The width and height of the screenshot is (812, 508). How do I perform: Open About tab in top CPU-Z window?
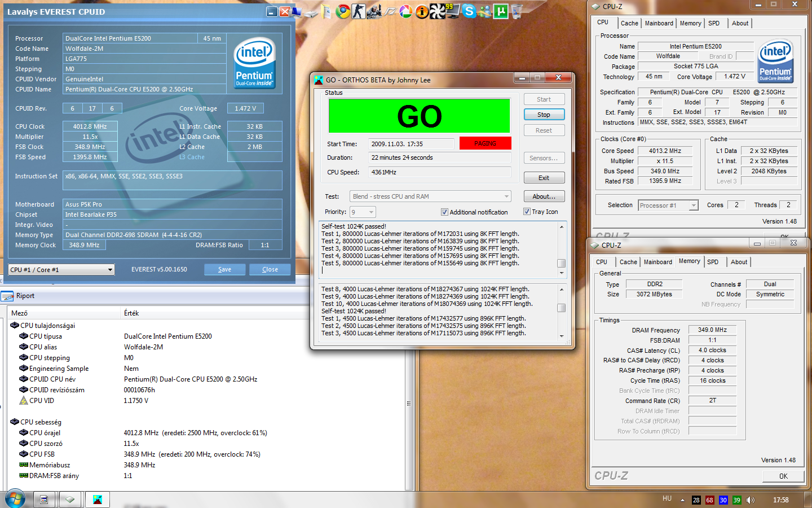click(740, 23)
